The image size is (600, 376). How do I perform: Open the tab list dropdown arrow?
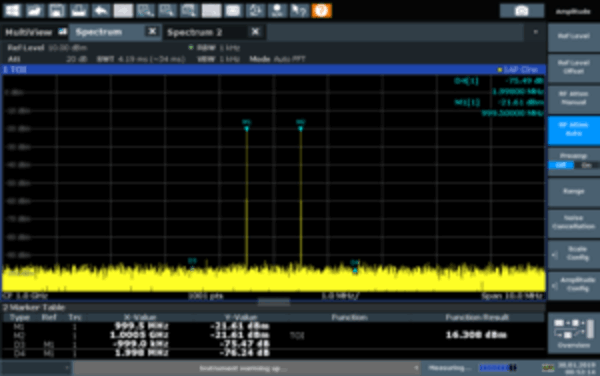coord(536,32)
